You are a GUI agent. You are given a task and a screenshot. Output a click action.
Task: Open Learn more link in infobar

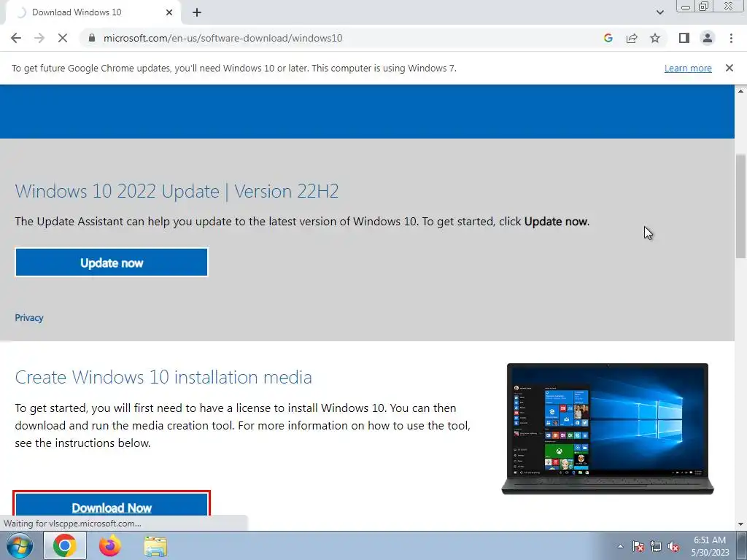point(688,68)
